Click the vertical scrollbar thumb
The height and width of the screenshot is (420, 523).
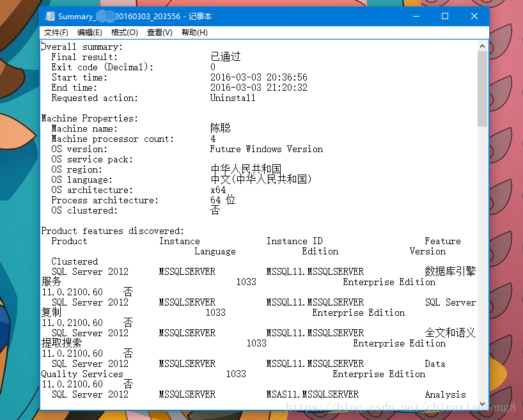click(x=482, y=89)
